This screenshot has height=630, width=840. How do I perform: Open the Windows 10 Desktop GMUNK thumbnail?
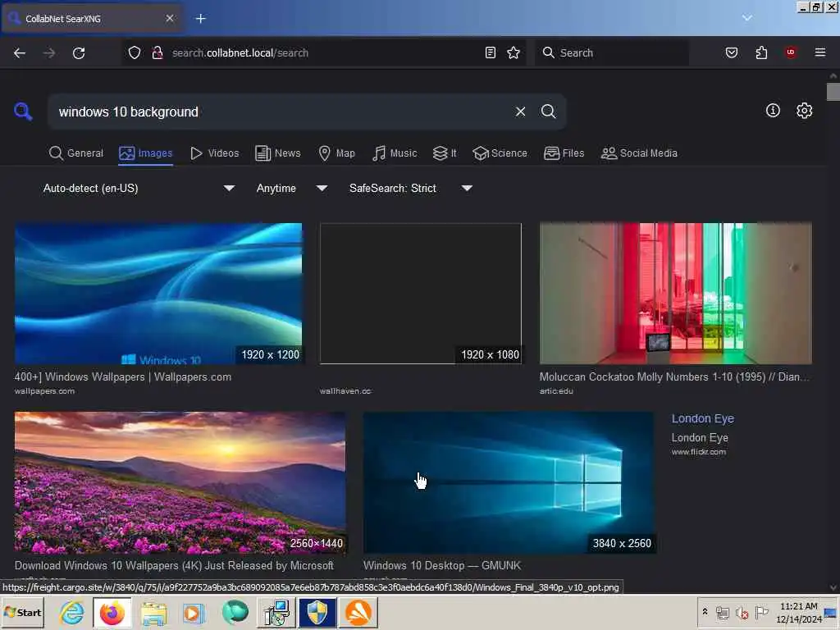[509, 482]
